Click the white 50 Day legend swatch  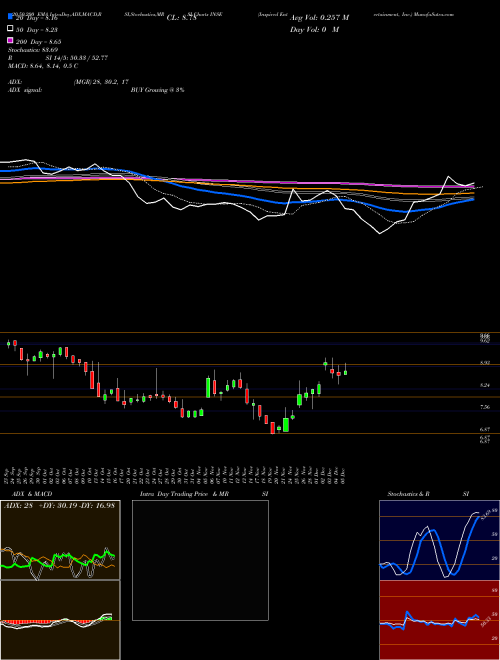coord(10,28)
